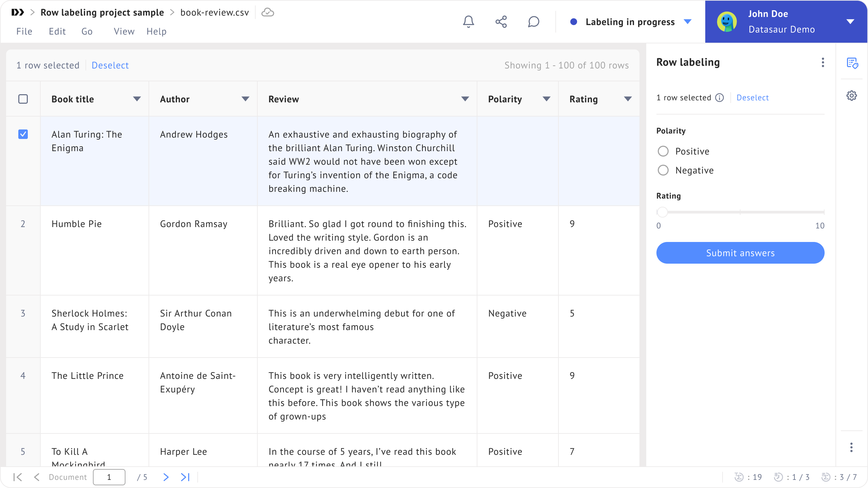The height and width of the screenshot is (488, 868).
Task: Open settings gear in right sidebar
Action: (x=852, y=96)
